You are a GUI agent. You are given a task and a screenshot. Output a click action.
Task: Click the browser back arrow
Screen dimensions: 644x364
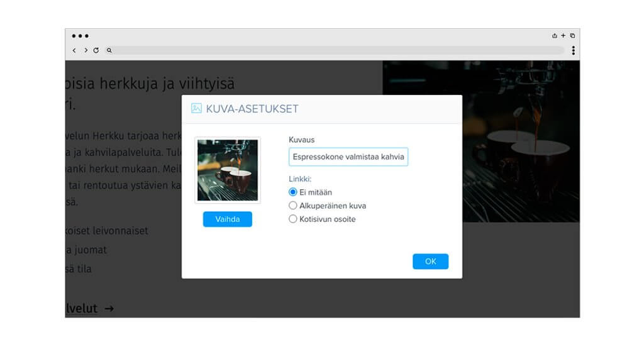(74, 50)
